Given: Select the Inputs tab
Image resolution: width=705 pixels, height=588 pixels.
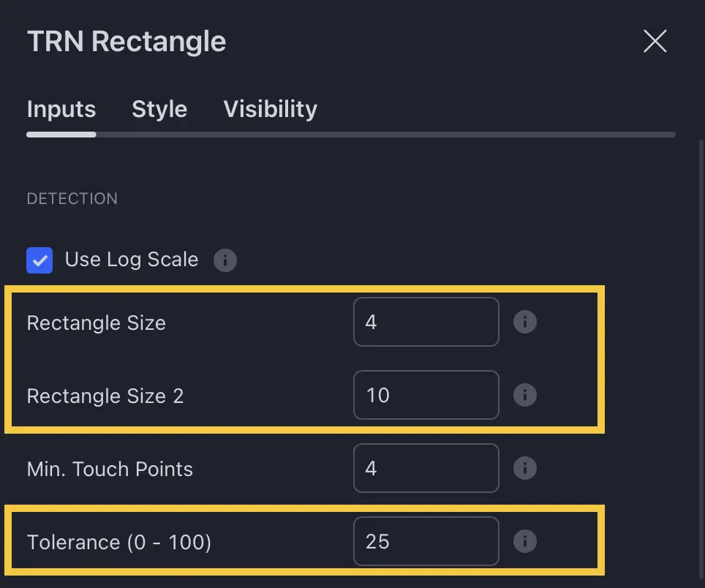Looking at the screenshot, I should pos(61,109).
